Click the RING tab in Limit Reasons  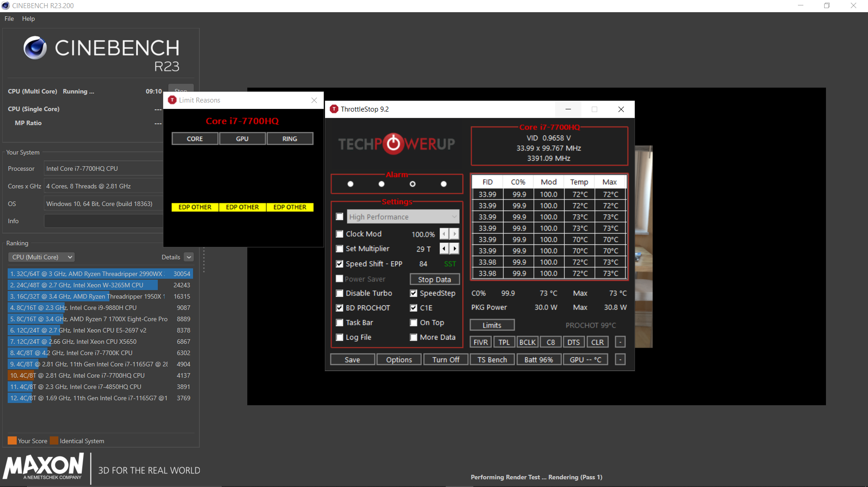coord(290,139)
